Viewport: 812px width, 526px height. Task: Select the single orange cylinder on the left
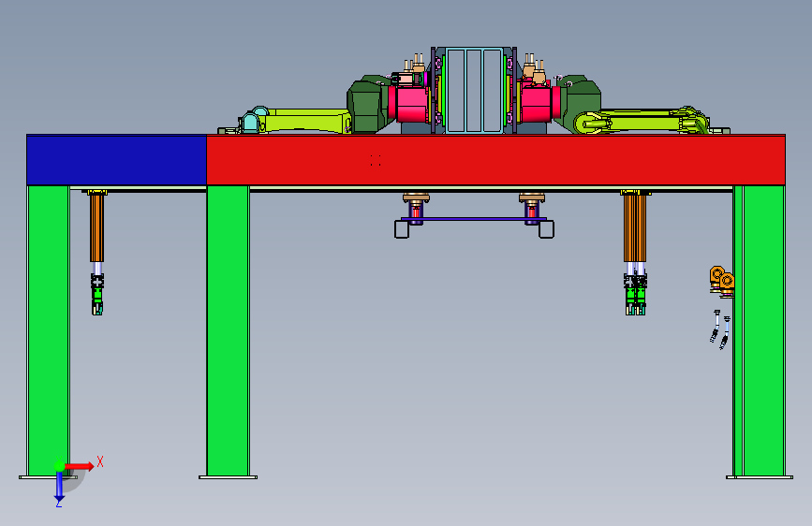pyautogui.click(x=96, y=227)
